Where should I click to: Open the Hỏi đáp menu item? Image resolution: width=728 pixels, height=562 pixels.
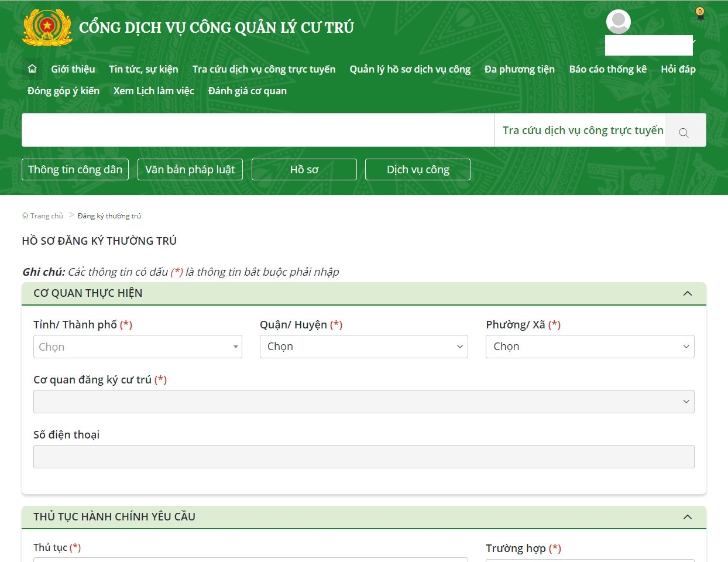pos(678,68)
